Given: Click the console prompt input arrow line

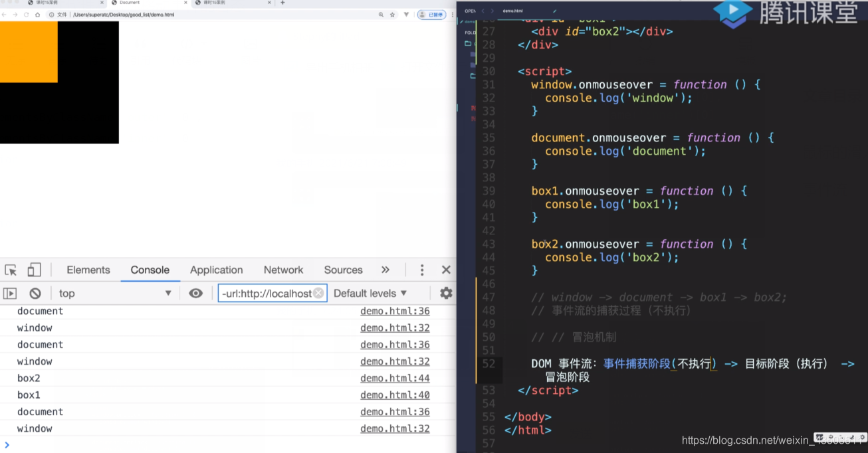Looking at the screenshot, I should tap(228, 444).
